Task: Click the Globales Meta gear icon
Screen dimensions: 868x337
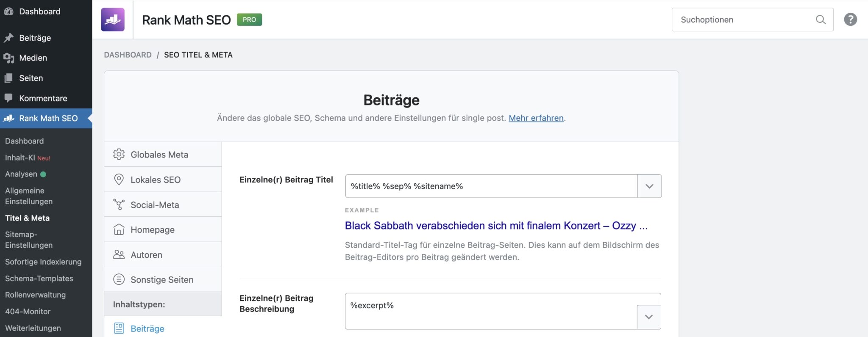Action: 119,155
